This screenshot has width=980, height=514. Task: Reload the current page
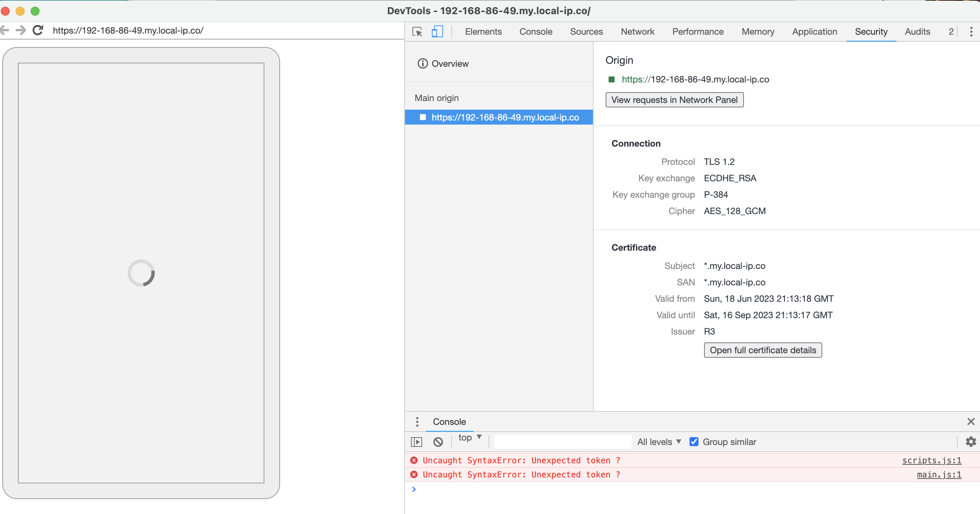(x=38, y=31)
